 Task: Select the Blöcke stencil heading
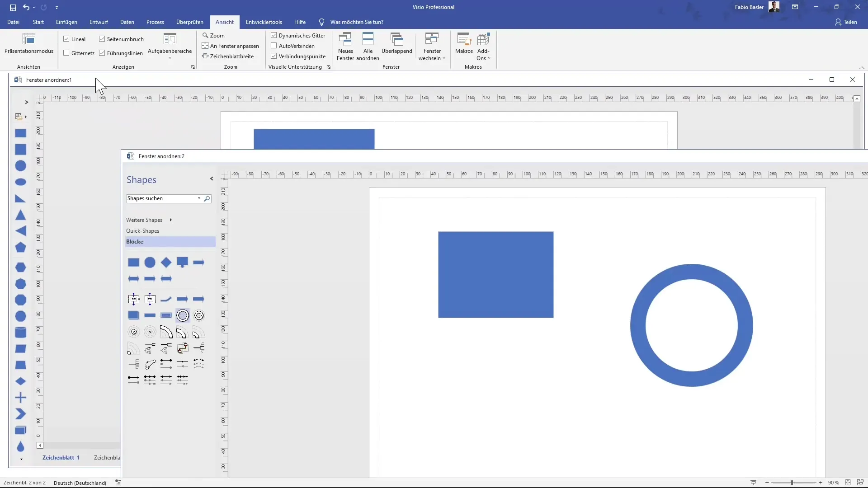pos(170,242)
